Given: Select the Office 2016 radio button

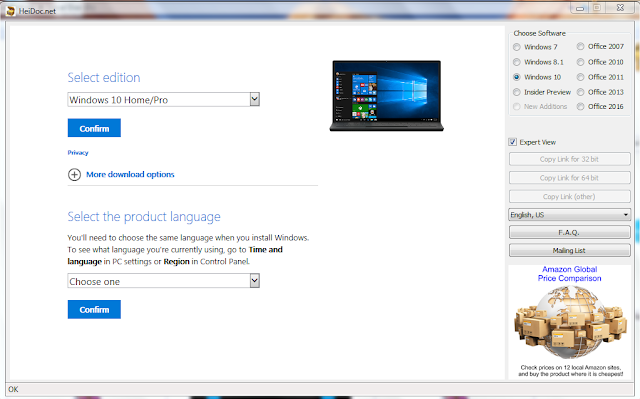Looking at the screenshot, I should [580, 106].
